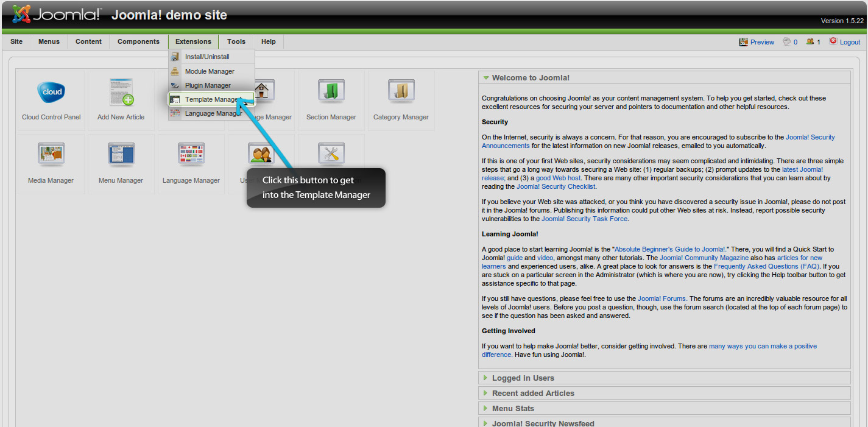Click the Joomla! logo in header

tap(57, 14)
